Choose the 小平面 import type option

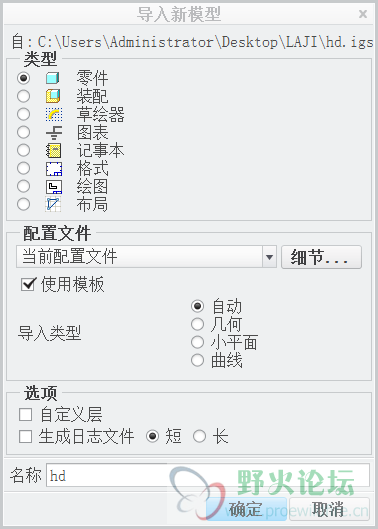point(197,342)
